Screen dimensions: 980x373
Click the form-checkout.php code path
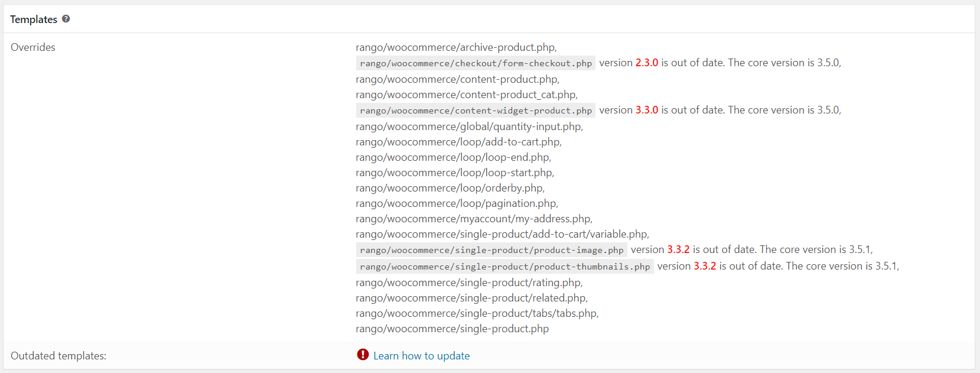[x=476, y=63]
